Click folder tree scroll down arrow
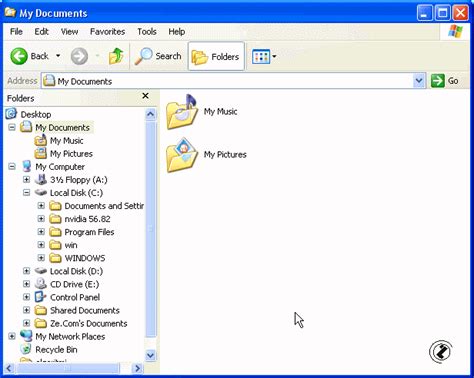This screenshot has width=474, height=378. coord(151,355)
